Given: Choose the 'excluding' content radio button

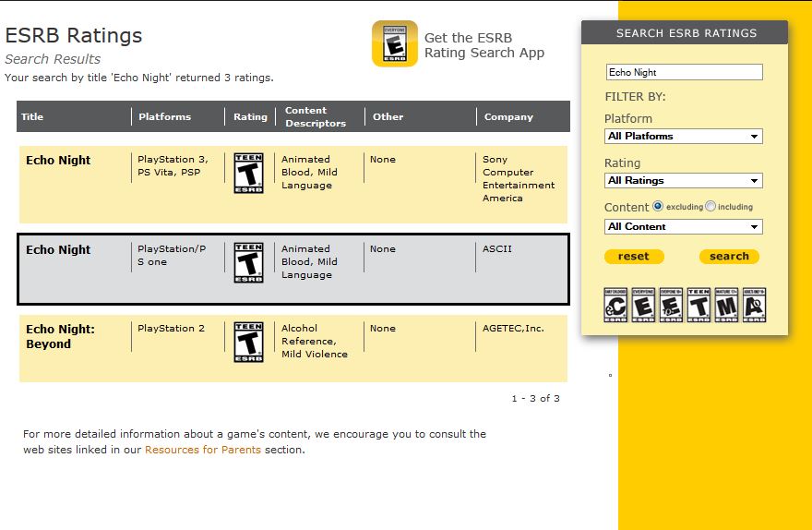Looking at the screenshot, I should click(658, 206).
